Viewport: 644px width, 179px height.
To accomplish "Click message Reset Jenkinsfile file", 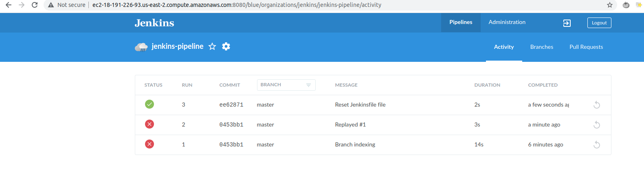I will click(360, 105).
